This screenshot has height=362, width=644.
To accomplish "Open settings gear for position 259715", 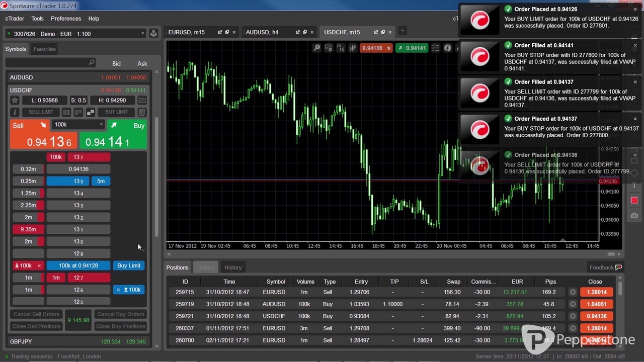I will (x=573, y=292).
